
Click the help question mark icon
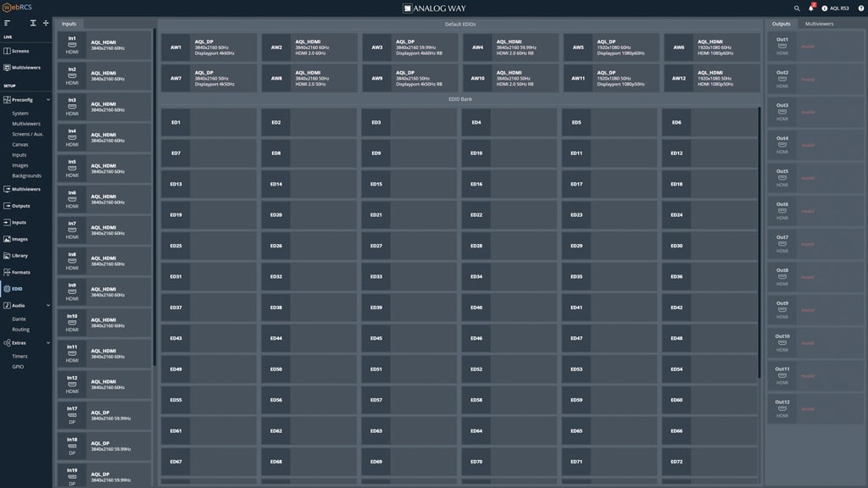pyautogui.click(x=859, y=8)
